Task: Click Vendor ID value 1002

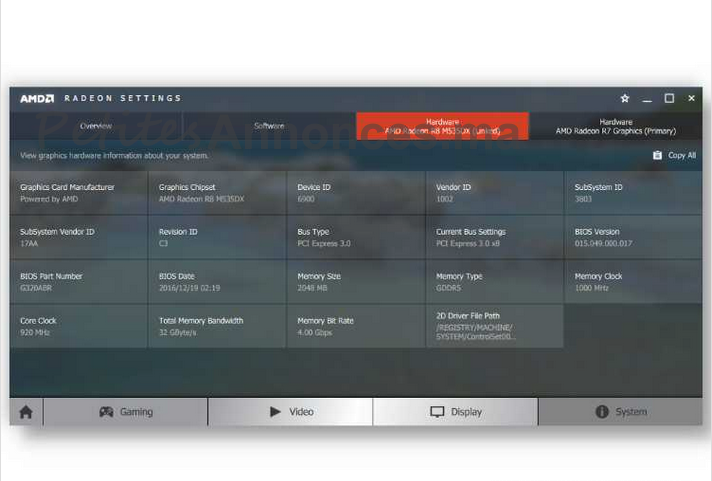Action: (445, 199)
